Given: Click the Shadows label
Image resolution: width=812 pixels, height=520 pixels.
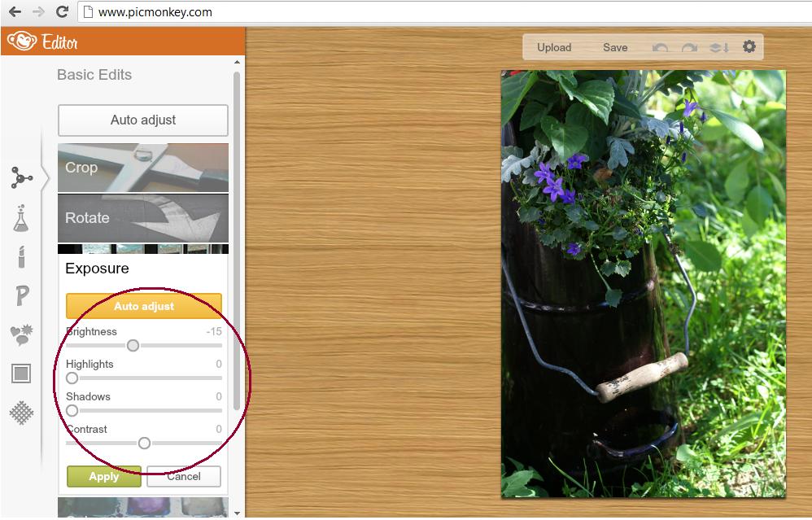Looking at the screenshot, I should pos(88,397).
